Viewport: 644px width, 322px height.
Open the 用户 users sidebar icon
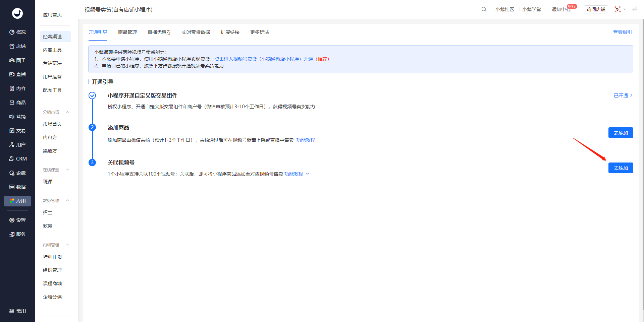[x=12, y=145]
